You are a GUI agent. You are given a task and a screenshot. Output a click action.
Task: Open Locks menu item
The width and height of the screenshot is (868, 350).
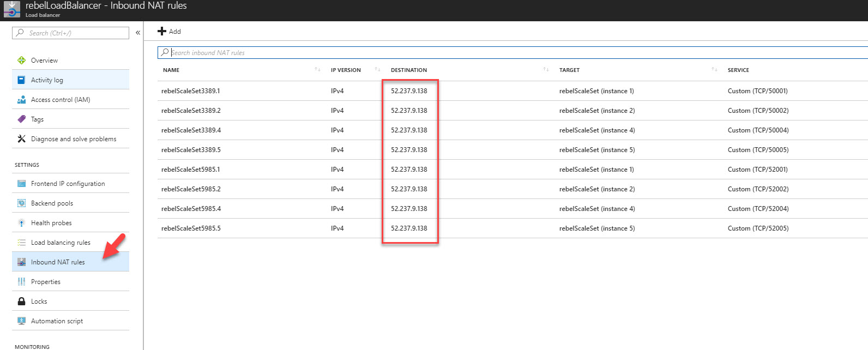pyautogui.click(x=70, y=301)
